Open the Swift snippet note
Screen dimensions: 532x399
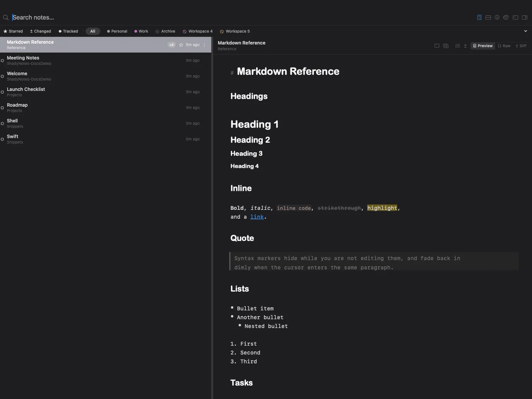tap(106, 139)
